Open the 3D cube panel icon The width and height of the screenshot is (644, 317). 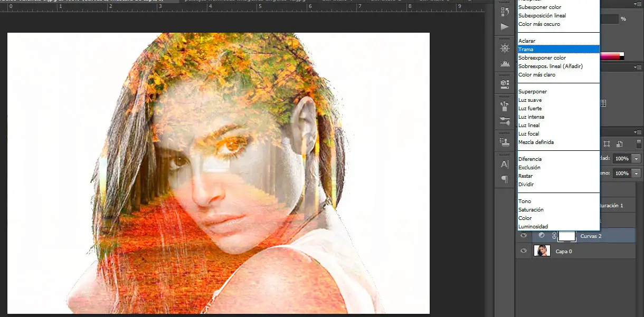pos(505,84)
